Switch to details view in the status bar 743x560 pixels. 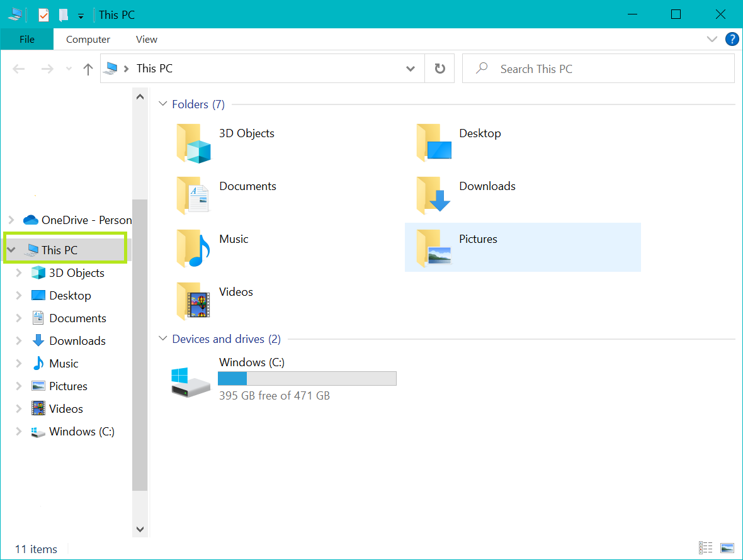pyautogui.click(x=705, y=548)
